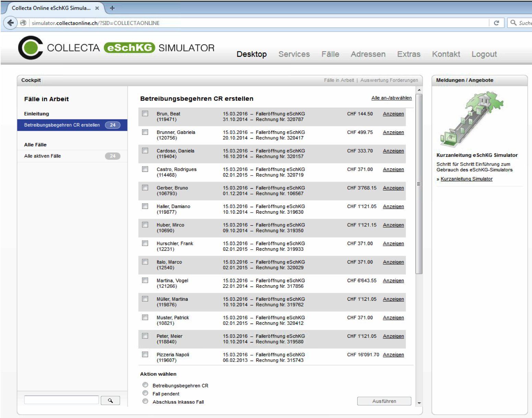Tick the checkbox for Muster, Patrick

tap(145, 317)
